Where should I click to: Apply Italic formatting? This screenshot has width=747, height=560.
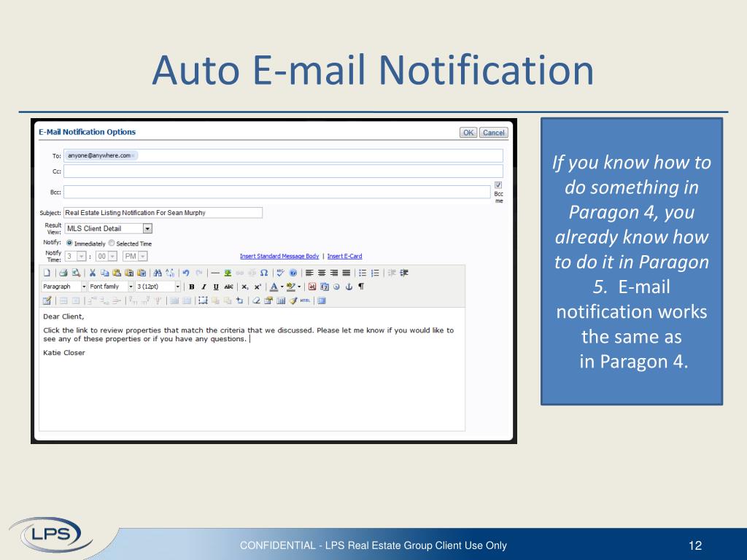[204, 287]
